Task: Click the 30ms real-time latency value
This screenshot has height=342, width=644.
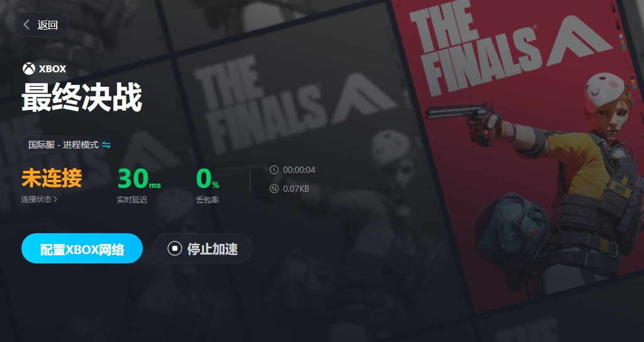Action: click(139, 179)
